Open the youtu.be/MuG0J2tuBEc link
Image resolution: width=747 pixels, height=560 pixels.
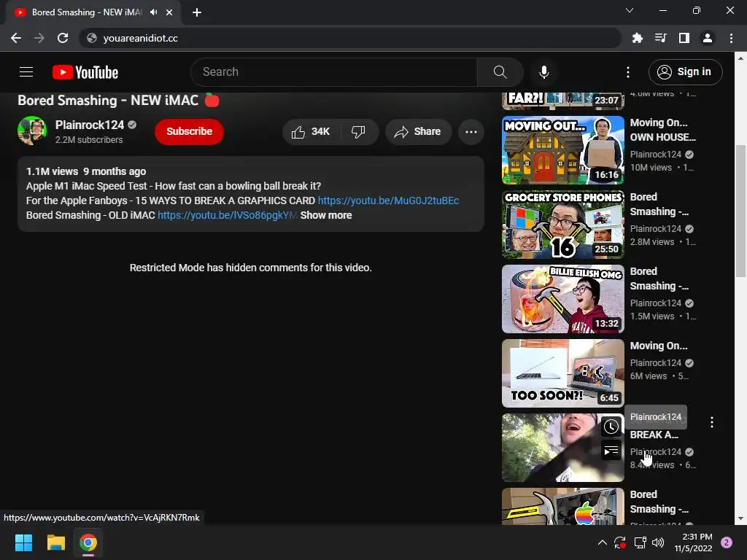(388, 201)
